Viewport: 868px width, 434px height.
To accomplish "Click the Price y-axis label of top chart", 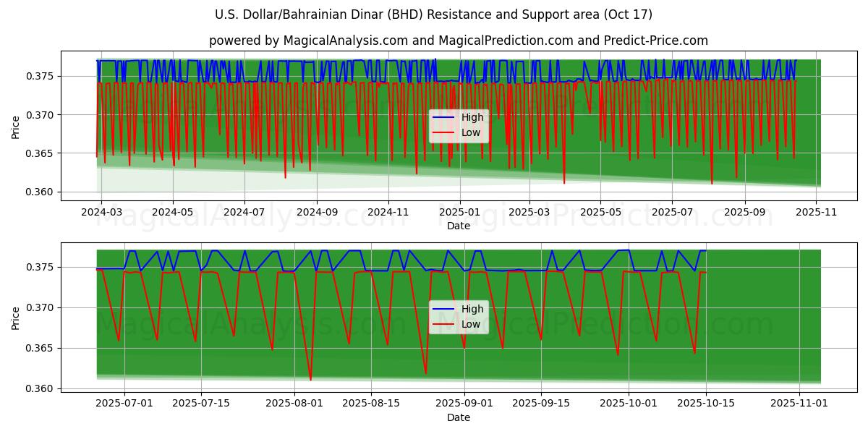I will [16, 126].
